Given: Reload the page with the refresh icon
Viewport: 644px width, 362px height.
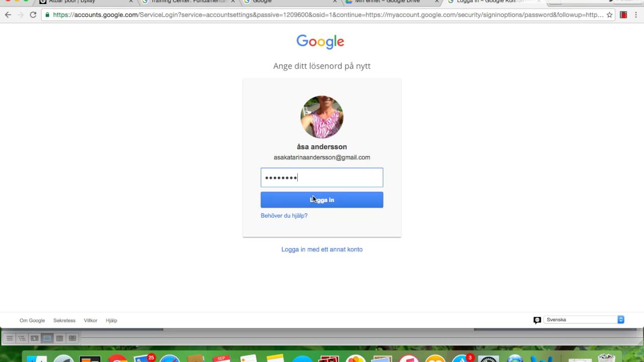Looking at the screenshot, I should click(33, 15).
